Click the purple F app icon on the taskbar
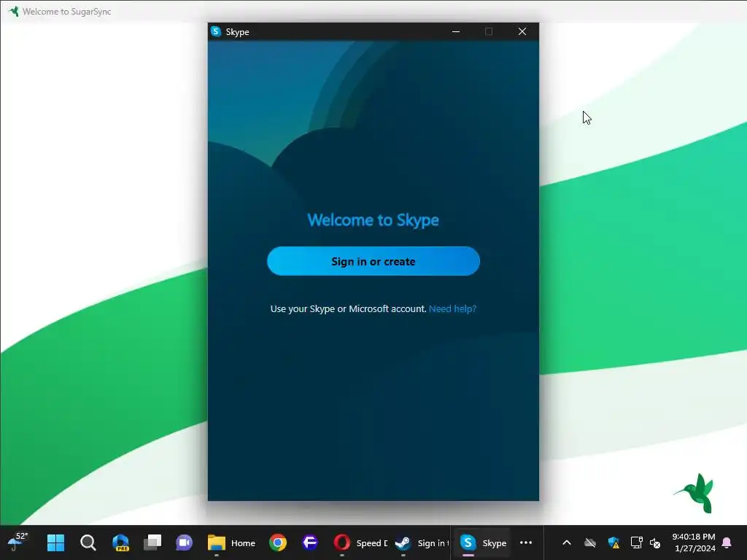 point(309,542)
